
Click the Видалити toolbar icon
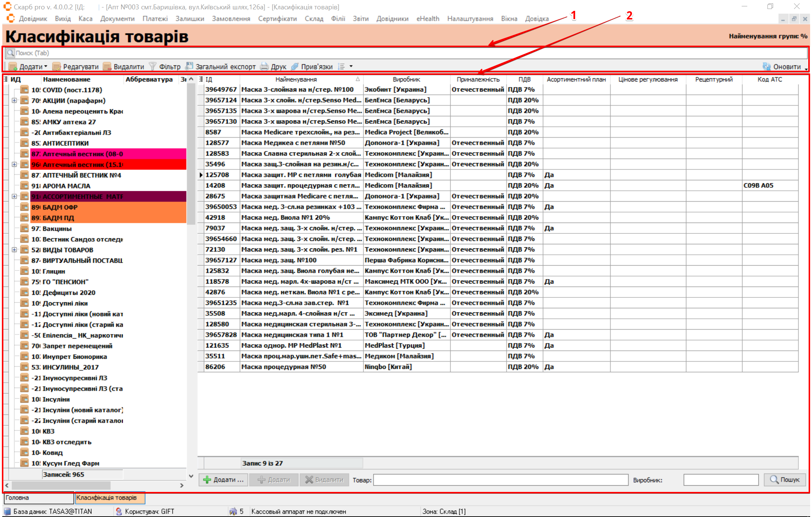point(107,67)
